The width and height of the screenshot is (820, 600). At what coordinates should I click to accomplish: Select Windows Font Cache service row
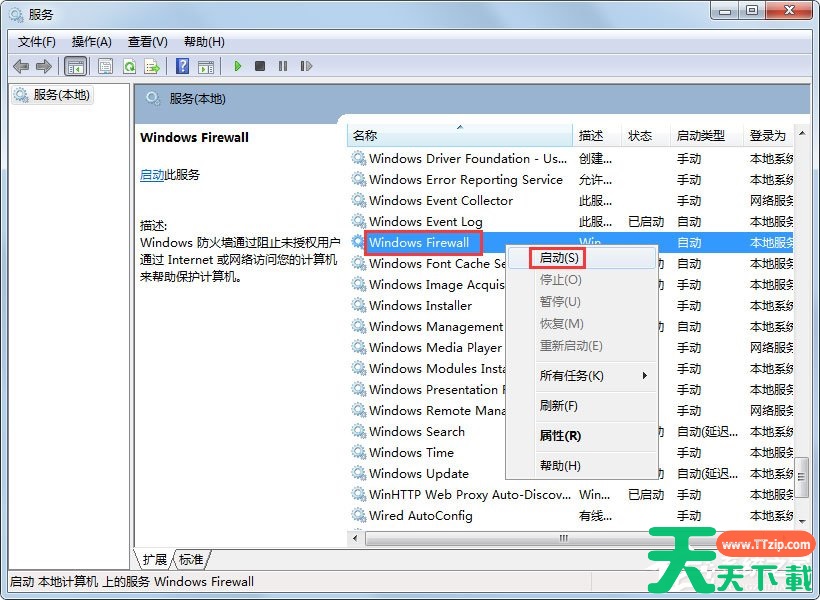pyautogui.click(x=428, y=264)
